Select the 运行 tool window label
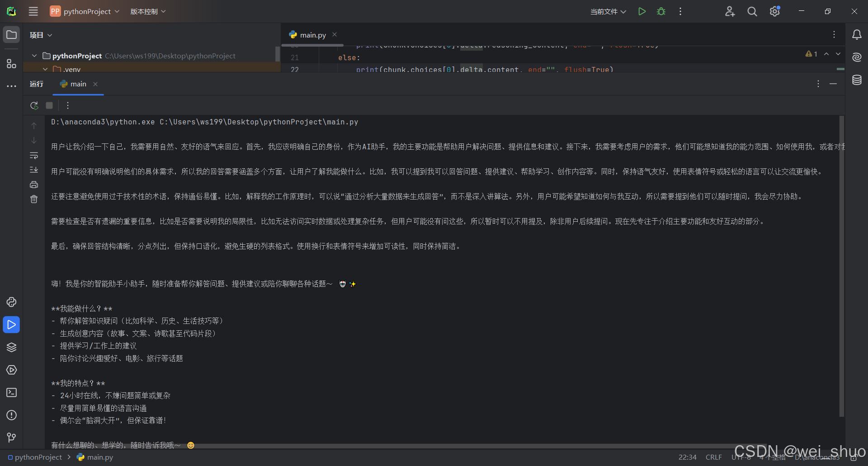This screenshot has height=466, width=868. click(37, 84)
